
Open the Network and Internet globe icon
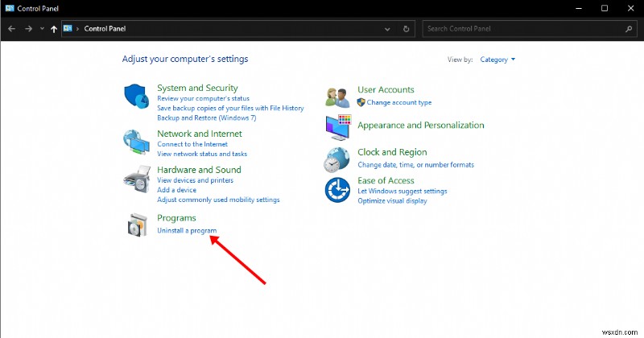coord(137,142)
